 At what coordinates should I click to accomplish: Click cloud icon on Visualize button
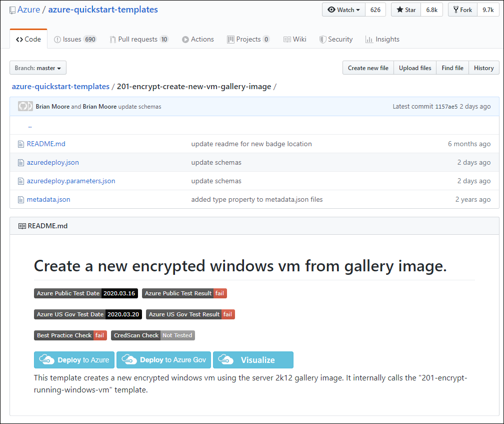tap(225, 359)
